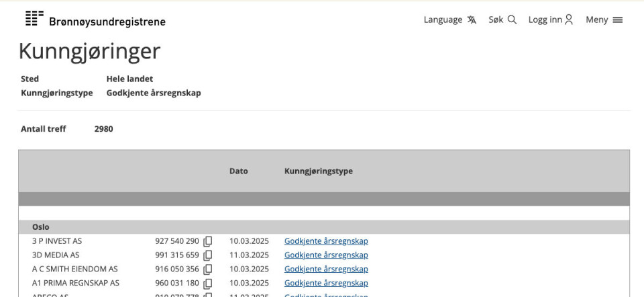Open the Meny hamburger icon
The height and width of the screenshot is (297, 644).
pyautogui.click(x=618, y=20)
